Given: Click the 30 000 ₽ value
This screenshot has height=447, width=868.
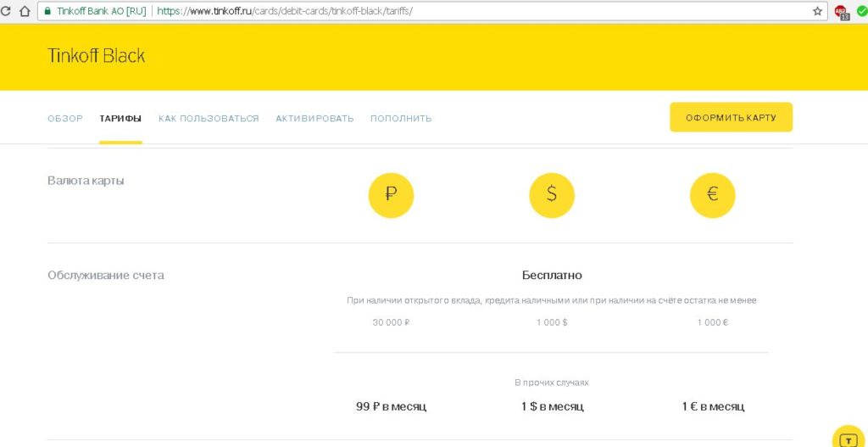Looking at the screenshot, I should 391,322.
